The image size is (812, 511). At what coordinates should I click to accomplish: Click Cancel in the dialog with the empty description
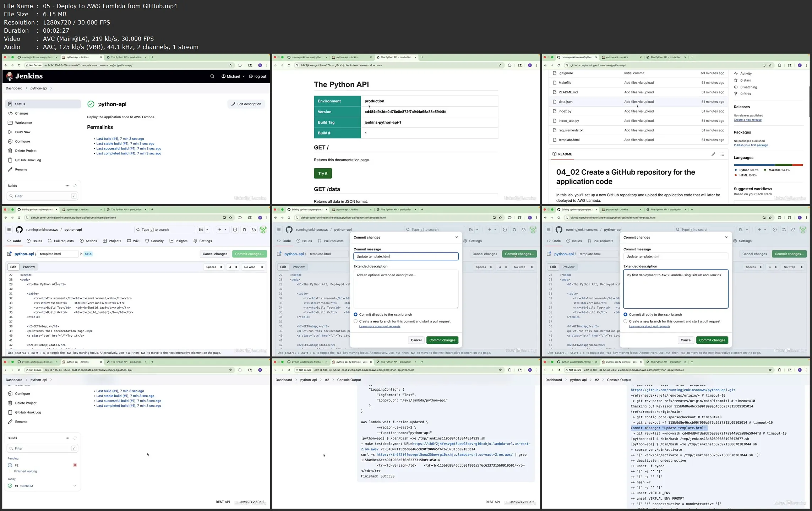point(416,340)
